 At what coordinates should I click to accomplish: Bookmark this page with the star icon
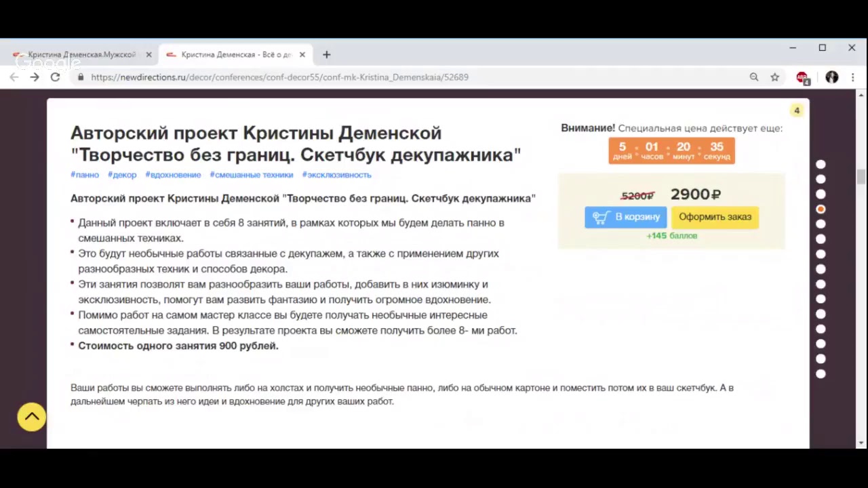775,77
